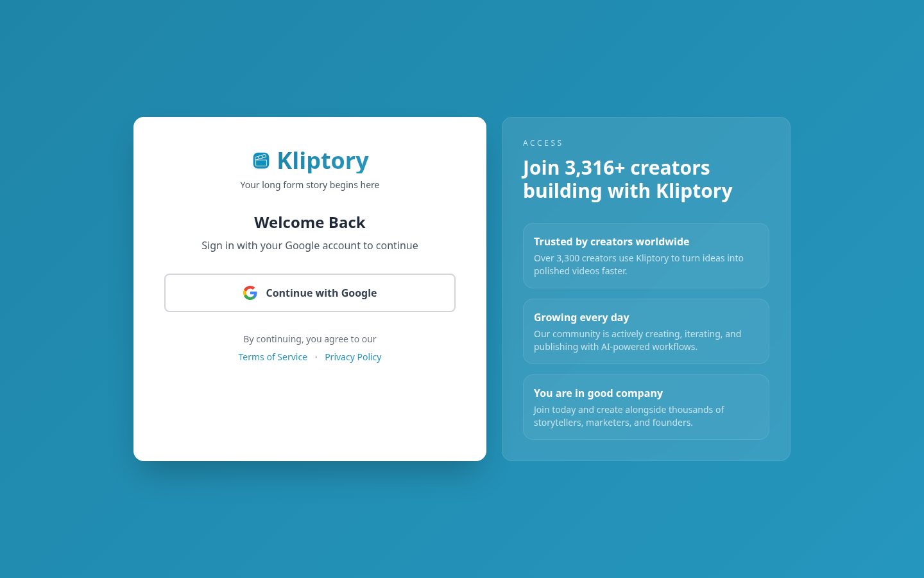Click the Kliptory brand name heading

(323, 161)
